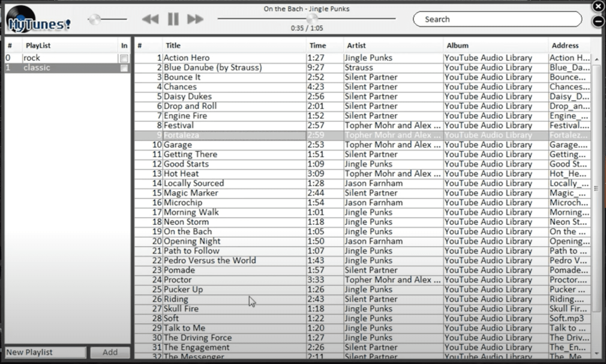The width and height of the screenshot is (606, 364).
Task: Check the In box for the rock playlist
Action: pos(124,58)
